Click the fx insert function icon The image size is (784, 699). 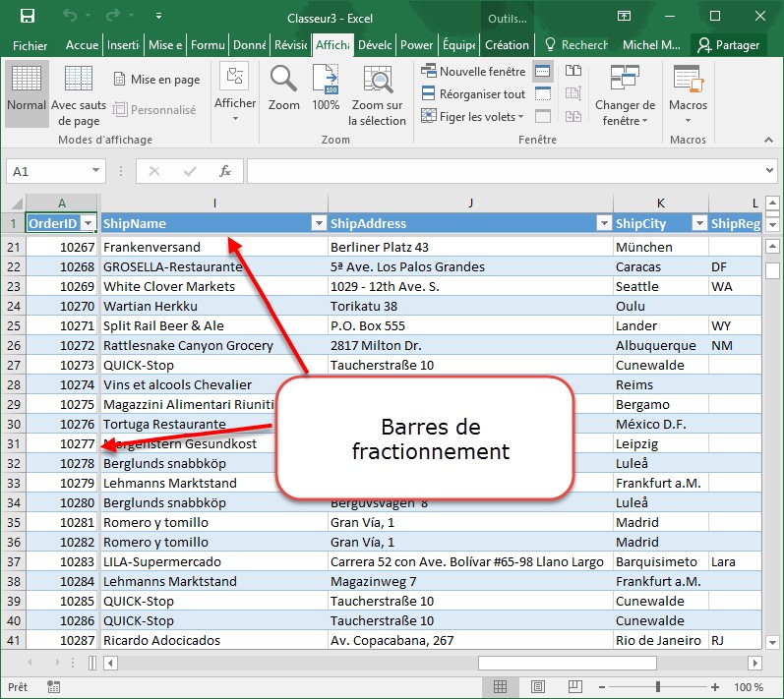[x=224, y=171]
